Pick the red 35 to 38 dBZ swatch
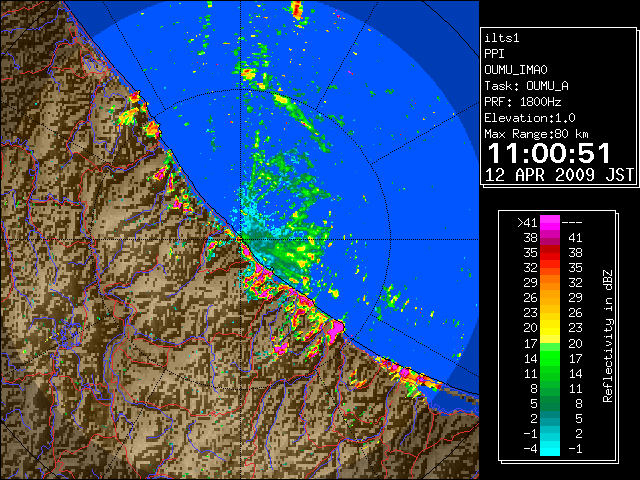 click(550, 253)
